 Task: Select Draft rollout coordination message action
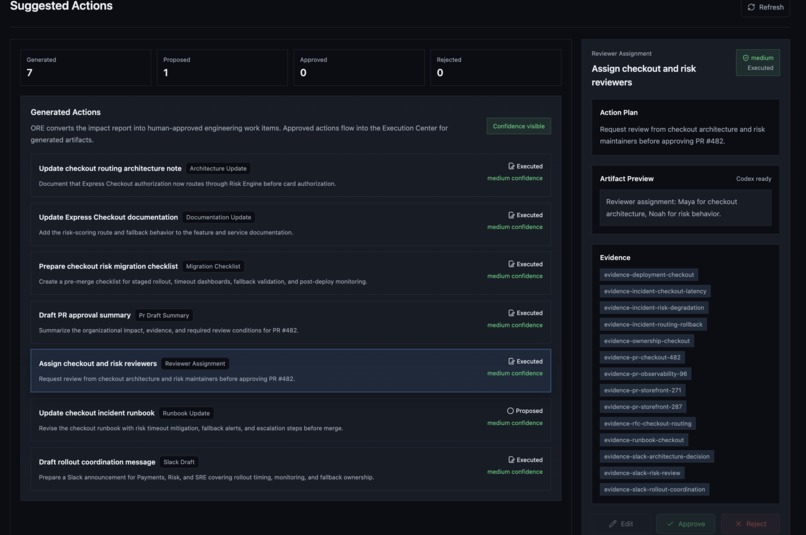coord(290,469)
